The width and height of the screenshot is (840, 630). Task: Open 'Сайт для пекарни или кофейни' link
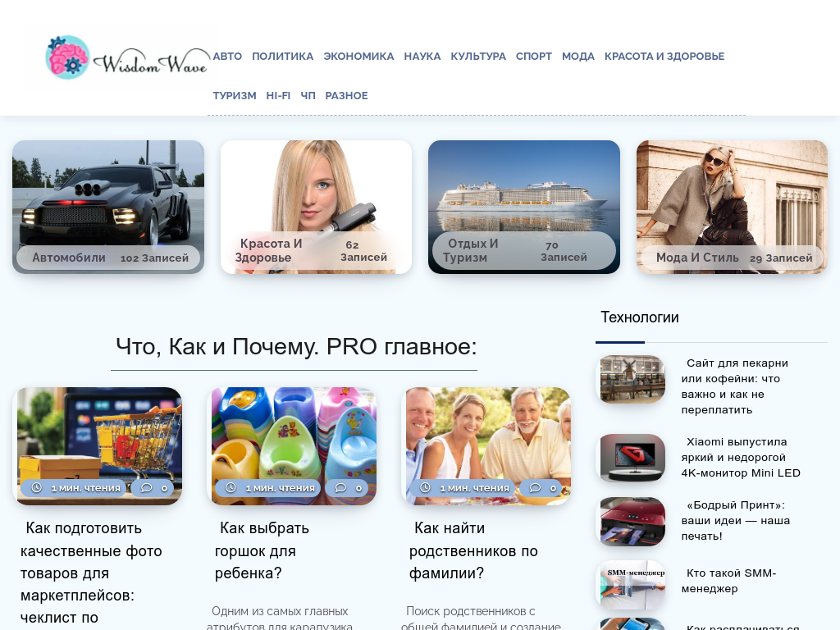[x=735, y=386]
